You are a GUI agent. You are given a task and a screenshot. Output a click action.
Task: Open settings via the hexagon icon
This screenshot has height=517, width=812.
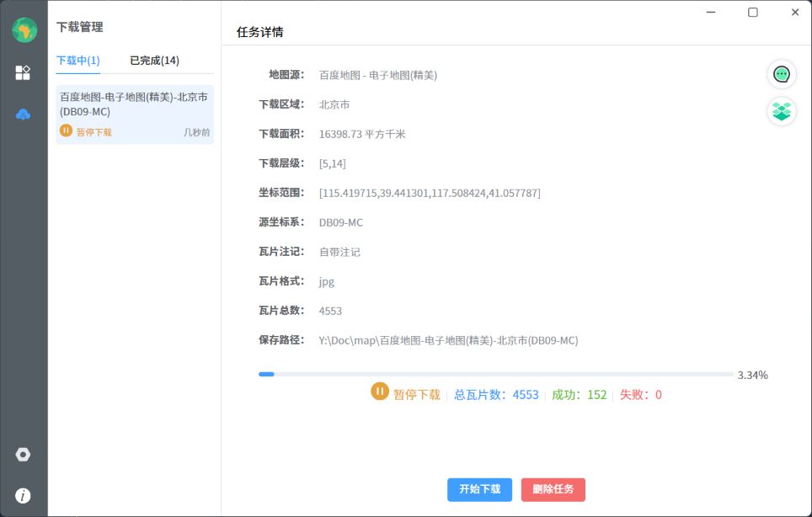[23, 455]
